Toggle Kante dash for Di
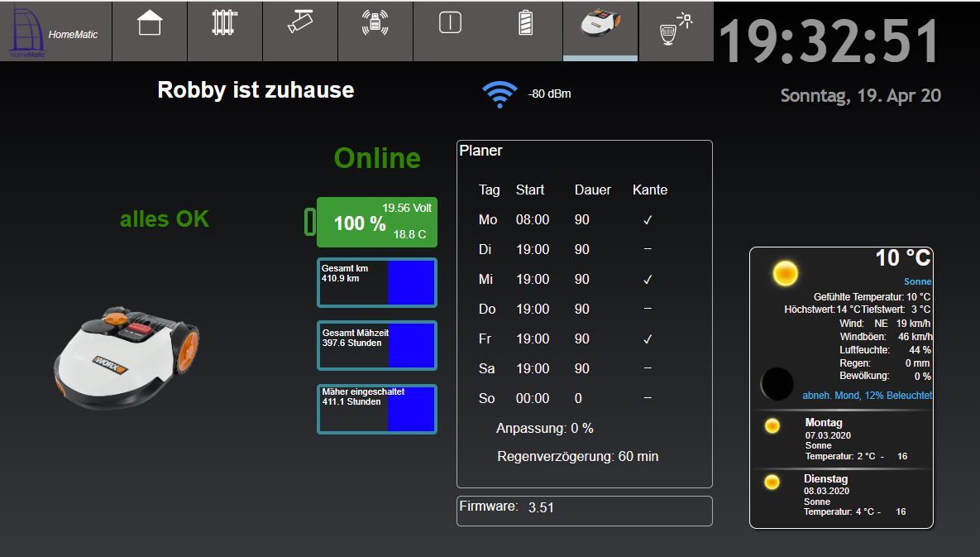Viewport: 980px width, 557px height. (x=648, y=249)
